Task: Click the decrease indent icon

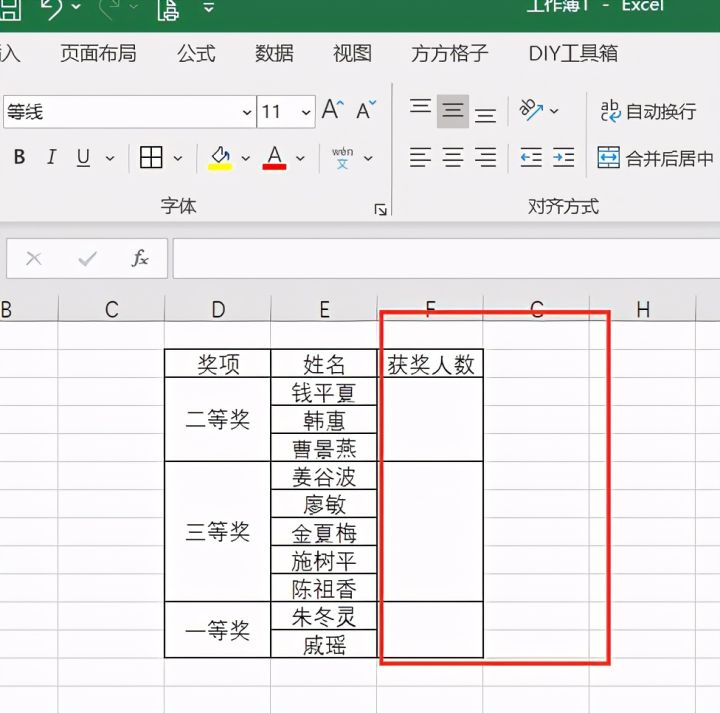Action: 531,157
